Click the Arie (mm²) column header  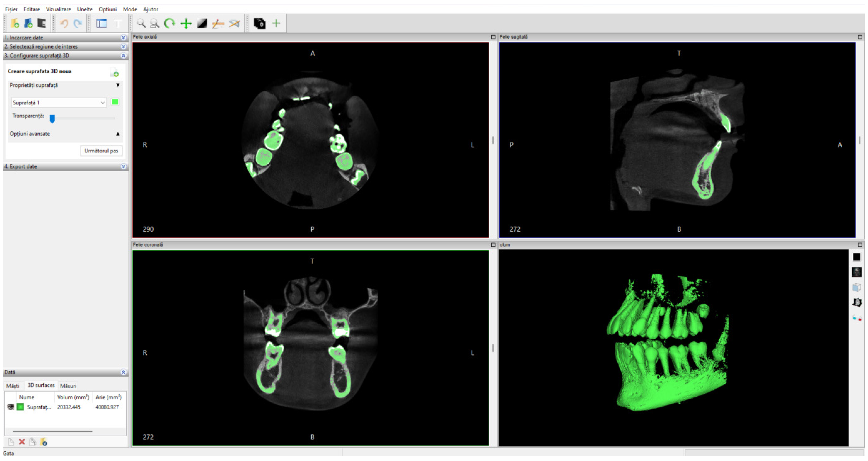coord(108,397)
